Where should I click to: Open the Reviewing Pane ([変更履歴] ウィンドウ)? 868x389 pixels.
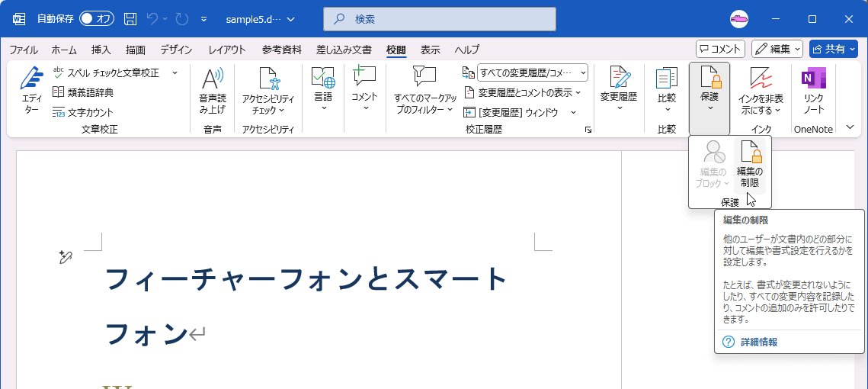(x=511, y=112)
